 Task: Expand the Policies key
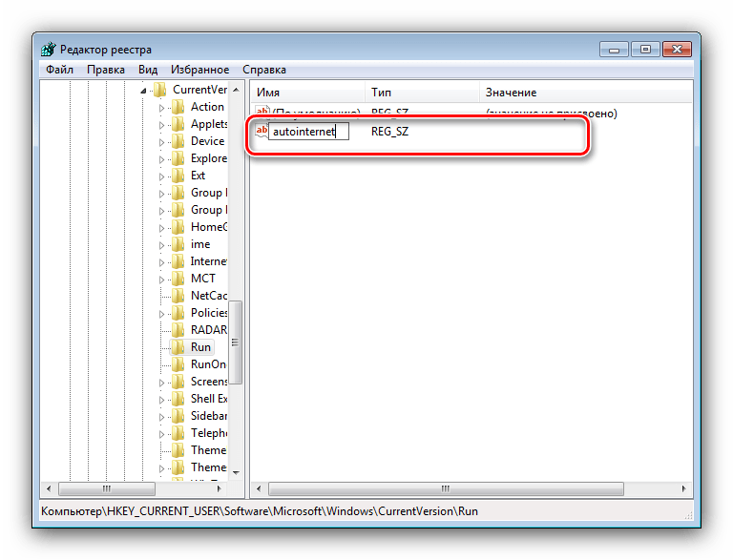coord(161,314)
